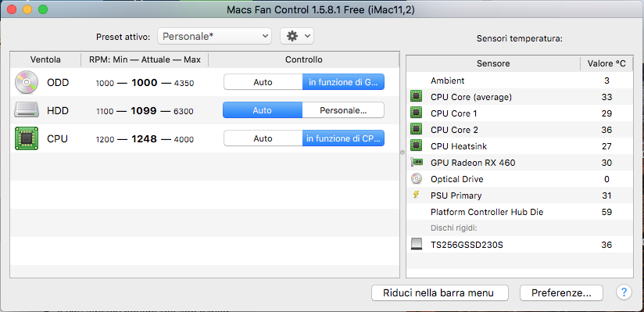
Task: Click the ODD optical disc fan icon
Action: (x=27, y=83)
